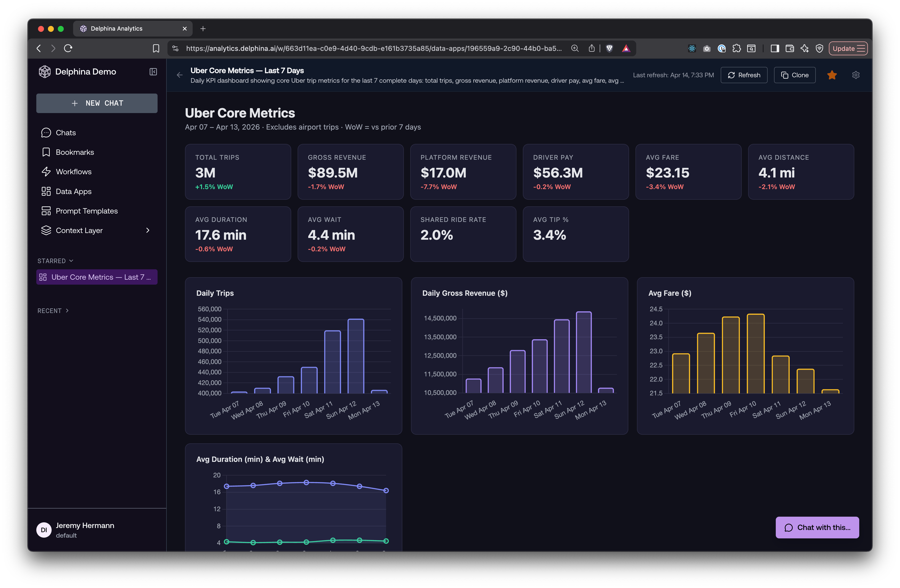Click the camera extension icon
This screenshot has width=900, height=588.
pyautogui.click(x=707, y=48)
